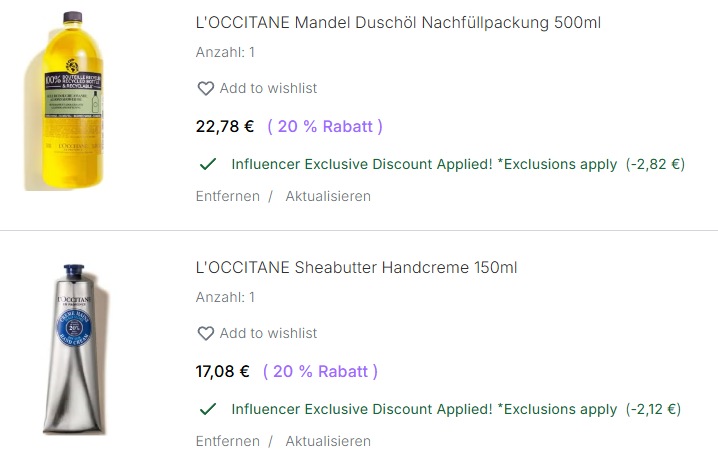Remove Sheabutter Handcreme via Entfernen
718x462 pixels.
click(x=227, y=441)
